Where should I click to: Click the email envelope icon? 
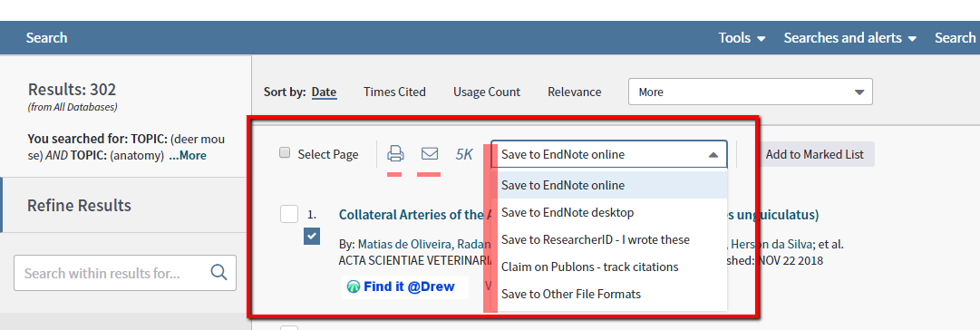(430, 154)
